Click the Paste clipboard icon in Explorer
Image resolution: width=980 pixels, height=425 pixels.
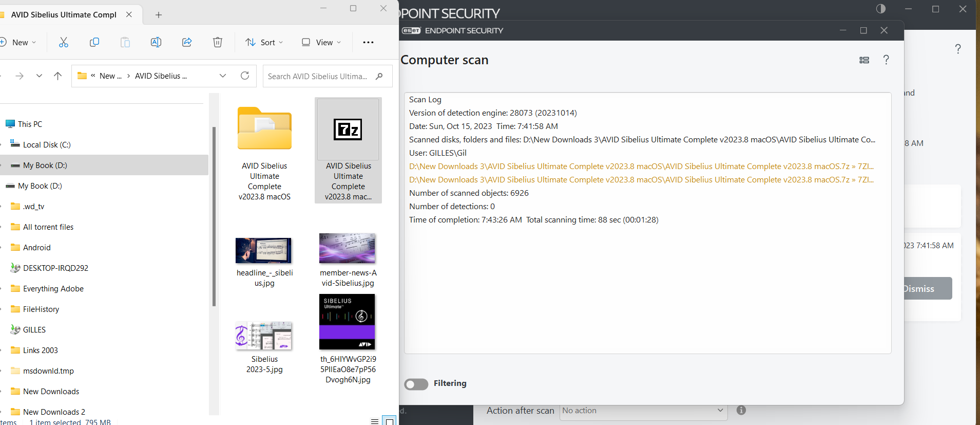tap(125, 42)
